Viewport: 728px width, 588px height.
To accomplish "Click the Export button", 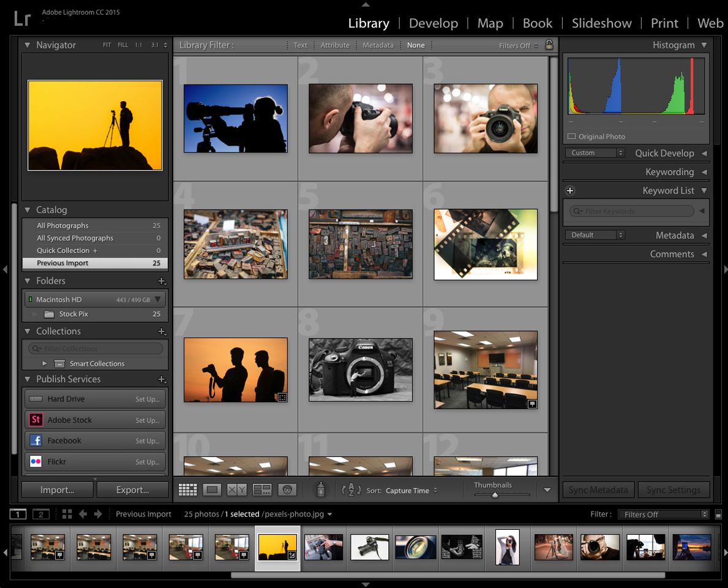I will [x=133, y=490].
